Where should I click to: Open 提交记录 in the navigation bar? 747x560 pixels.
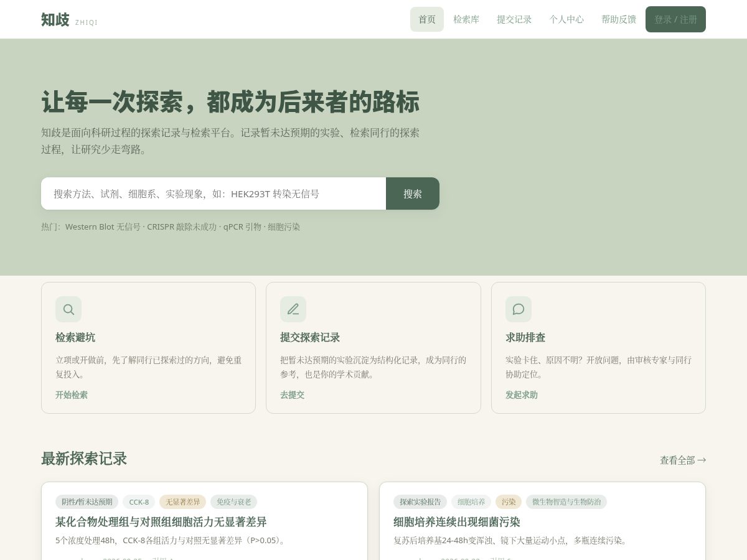tap(514, 19)
